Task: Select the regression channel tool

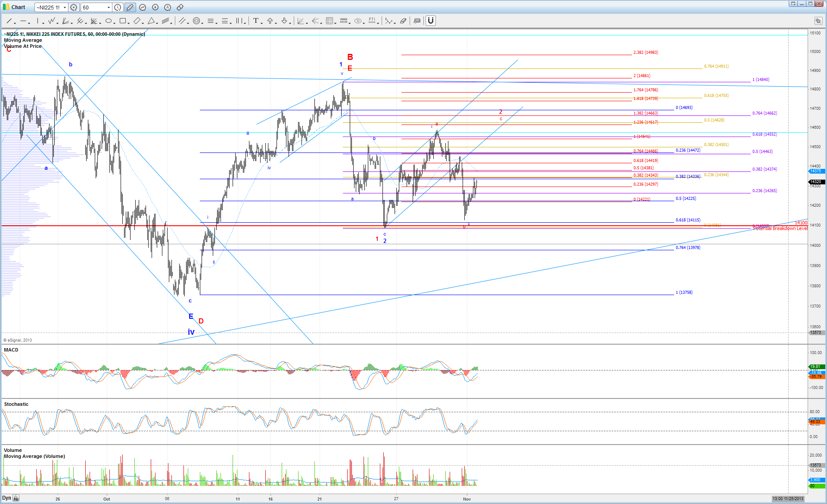Action: (165, 21)
